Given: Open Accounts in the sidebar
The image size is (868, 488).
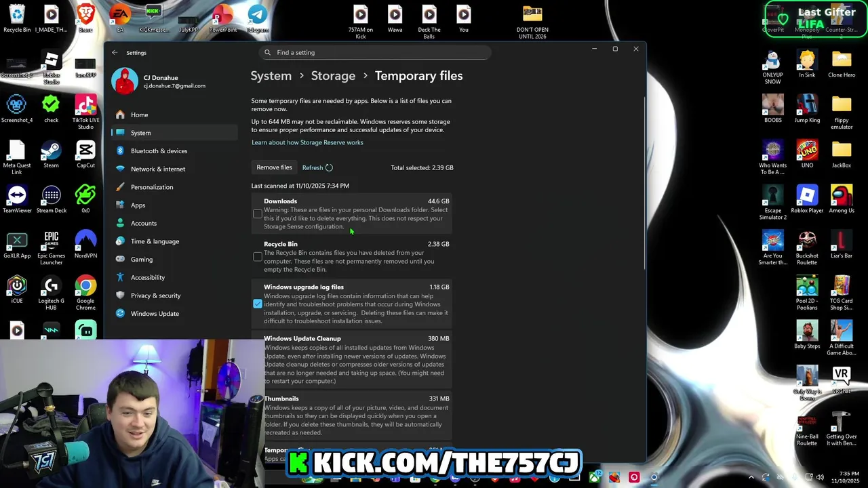Looking at the screenshot, I should [174, 223].
